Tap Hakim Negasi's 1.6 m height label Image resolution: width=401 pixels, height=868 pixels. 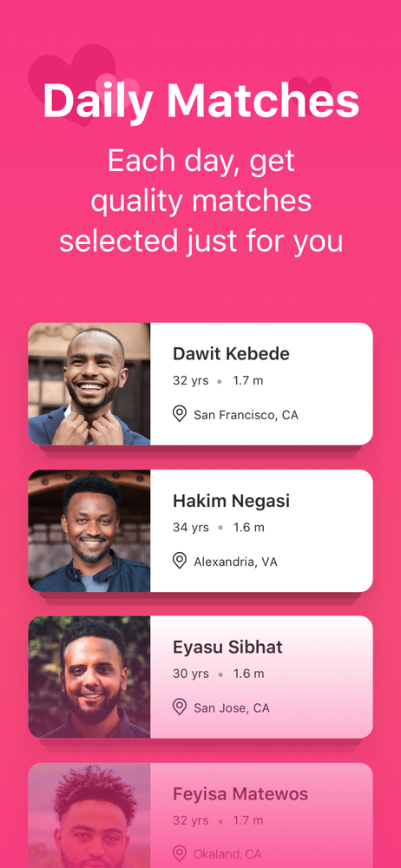tap(249, 528)
